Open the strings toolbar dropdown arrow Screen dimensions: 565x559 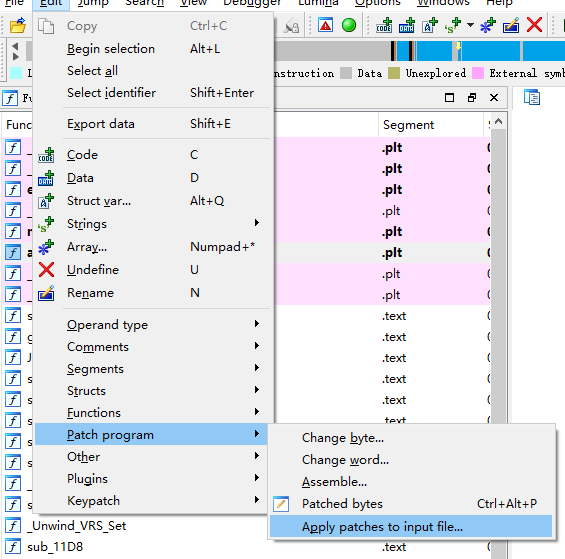pyautogui.click(x=470, y=25)
